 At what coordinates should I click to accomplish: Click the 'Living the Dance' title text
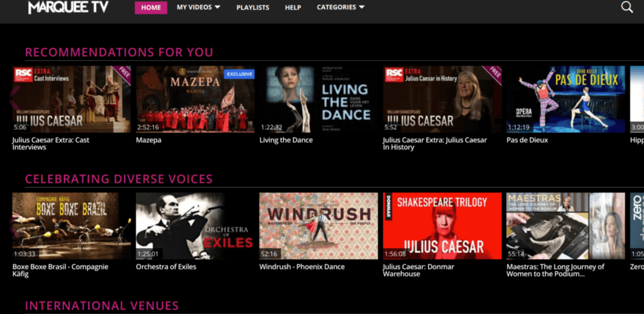[286, 140]
